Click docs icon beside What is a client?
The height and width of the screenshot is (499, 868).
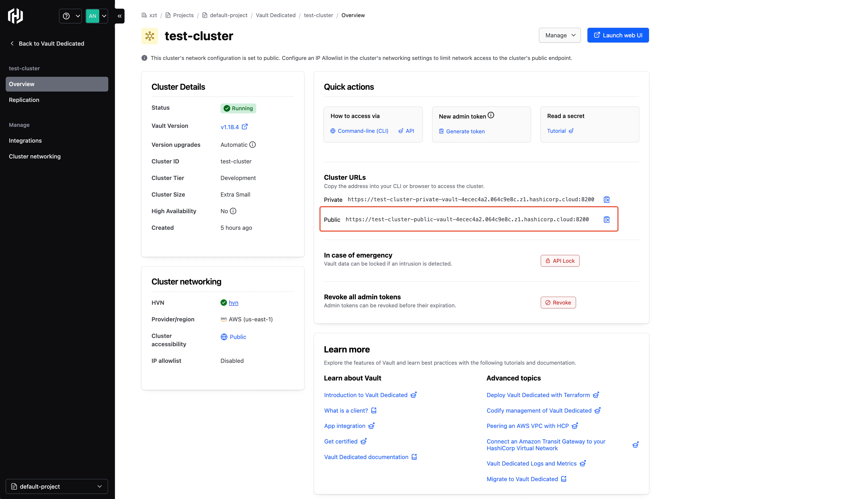(374, 410)
